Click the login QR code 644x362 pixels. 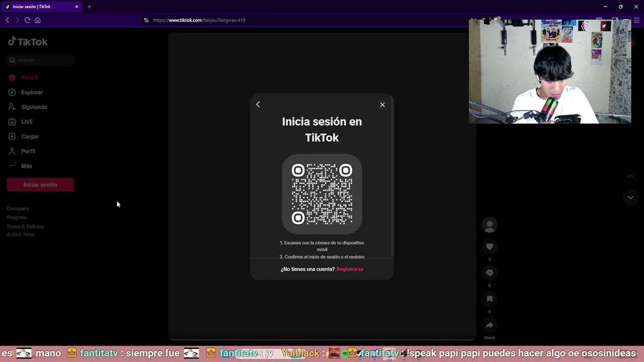click(x=322, y=194)
